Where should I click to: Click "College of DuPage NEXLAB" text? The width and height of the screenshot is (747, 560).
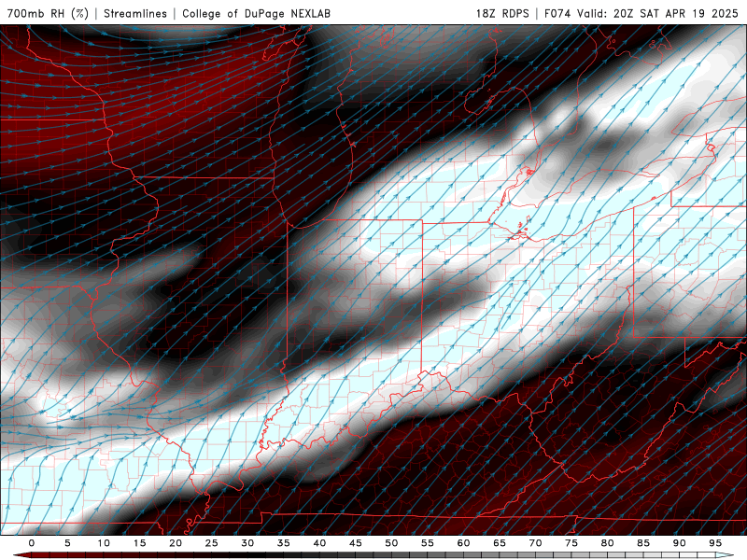256,13
